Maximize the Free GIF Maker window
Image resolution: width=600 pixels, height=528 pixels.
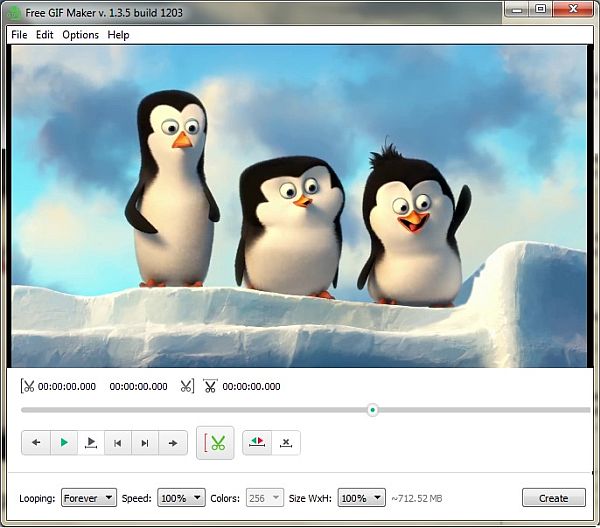[540, 9]
